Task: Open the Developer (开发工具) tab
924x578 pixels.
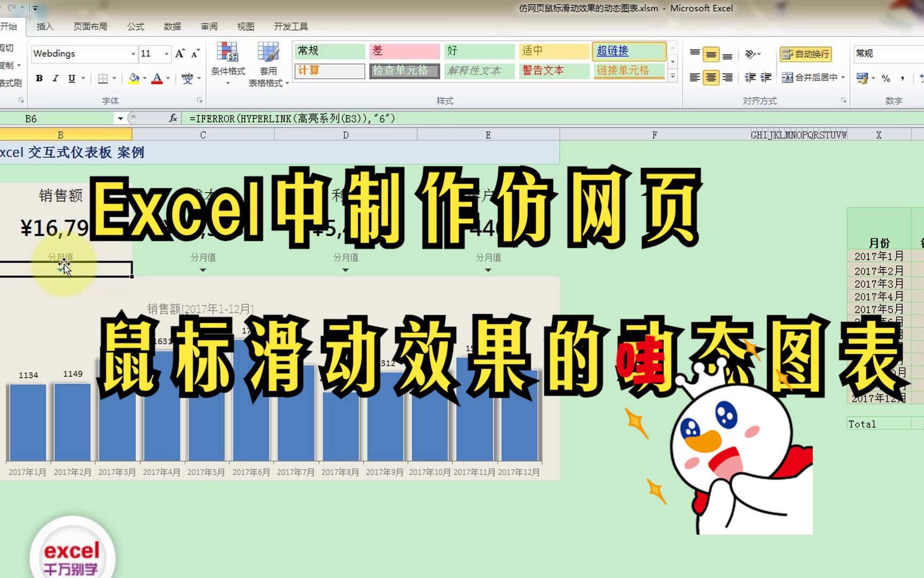Action: [291, 26]
